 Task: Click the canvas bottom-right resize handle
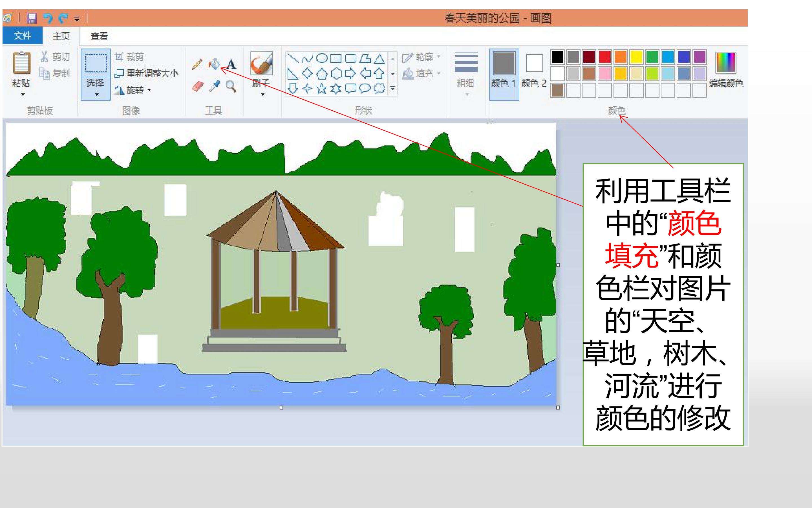[x=558, y=407]
